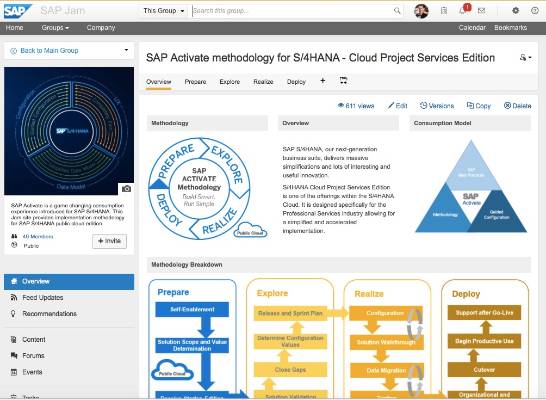This screenshot has width=546, height=400.
Task: Switch to the Prepare tab
Action: click(195, 82)
